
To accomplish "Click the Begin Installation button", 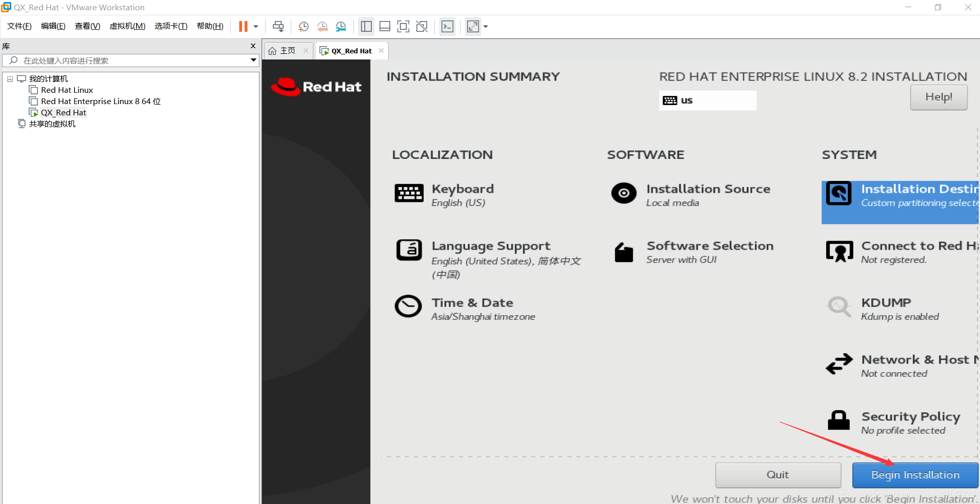I will point(915,475).
